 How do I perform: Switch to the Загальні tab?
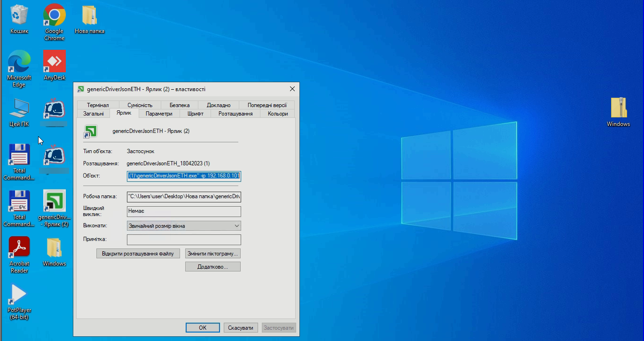coord(93,114)
